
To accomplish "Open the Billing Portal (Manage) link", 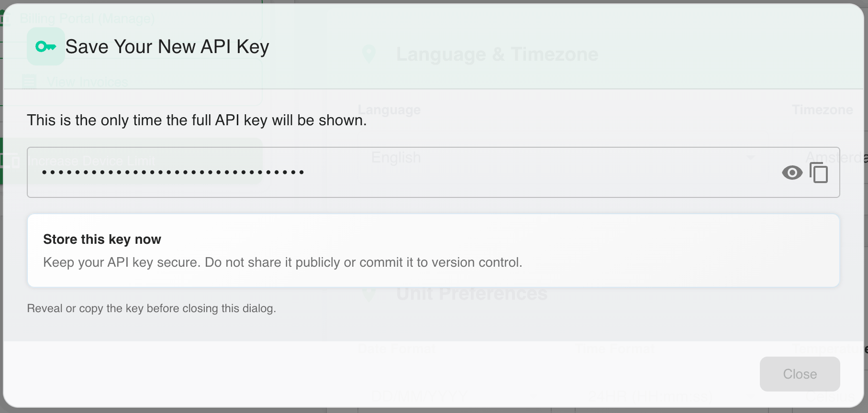I will pyautogui.click(x=87, y=18).
